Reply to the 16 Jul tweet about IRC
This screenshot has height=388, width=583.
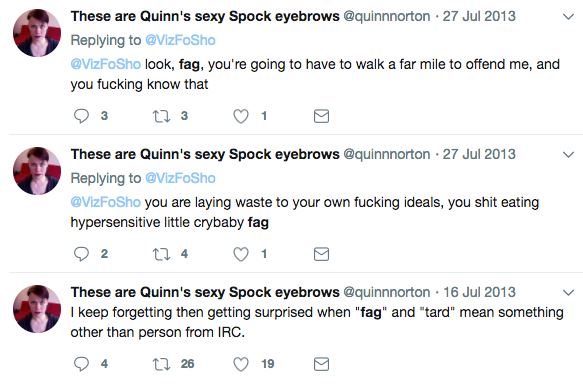coord(81,364)
